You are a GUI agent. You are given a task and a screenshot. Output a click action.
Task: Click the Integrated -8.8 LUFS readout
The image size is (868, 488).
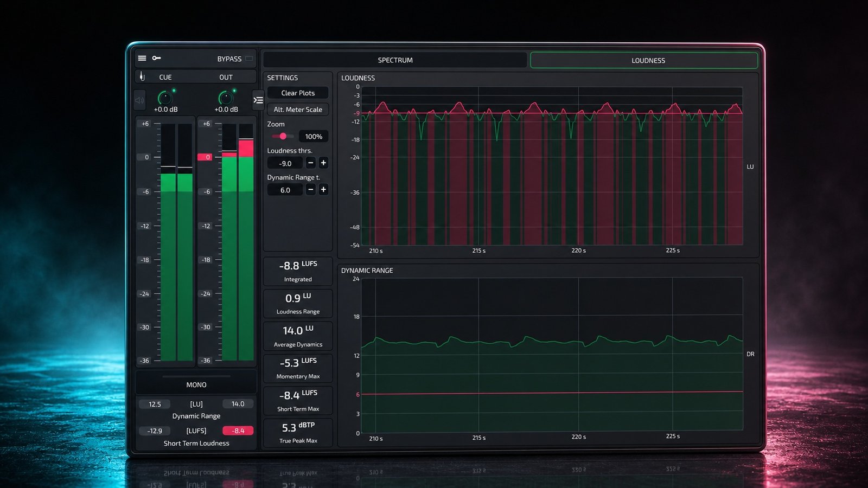(x=298, y=271)
